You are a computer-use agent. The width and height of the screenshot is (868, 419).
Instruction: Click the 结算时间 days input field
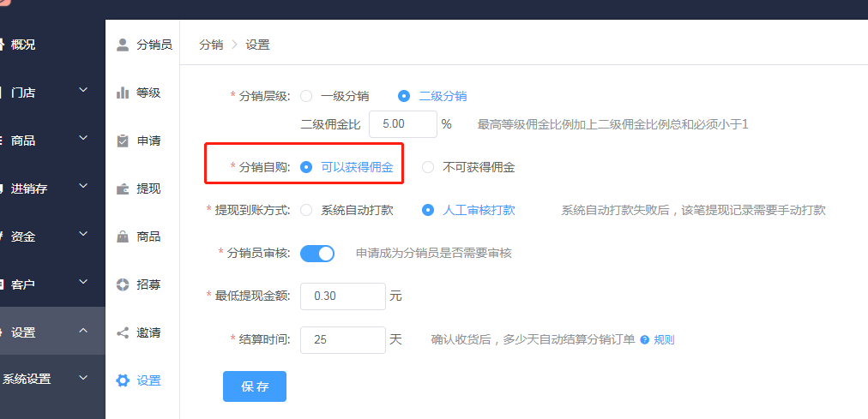point(343,339)
